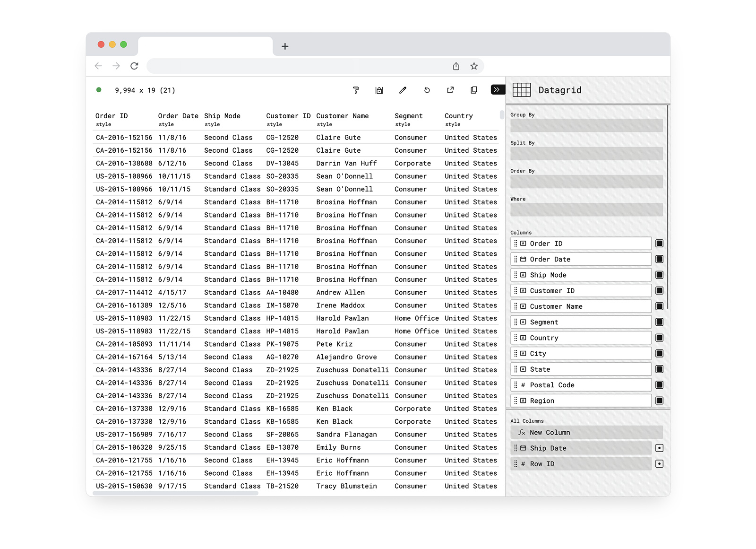This screenshot has height=549, width=756.
Task: Uncheck the Country column checkbox
Action: [660, 338]
